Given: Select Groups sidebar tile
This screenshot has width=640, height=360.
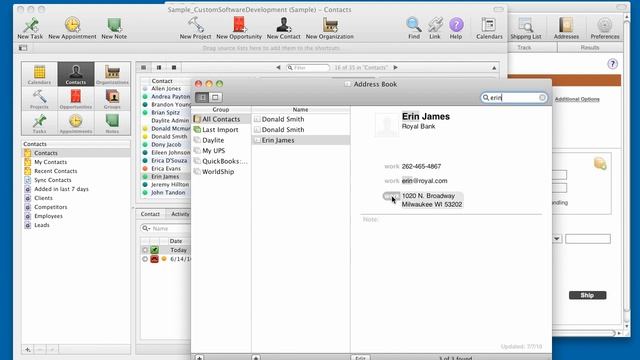Looking at the screenshot, I should (112, 98).
